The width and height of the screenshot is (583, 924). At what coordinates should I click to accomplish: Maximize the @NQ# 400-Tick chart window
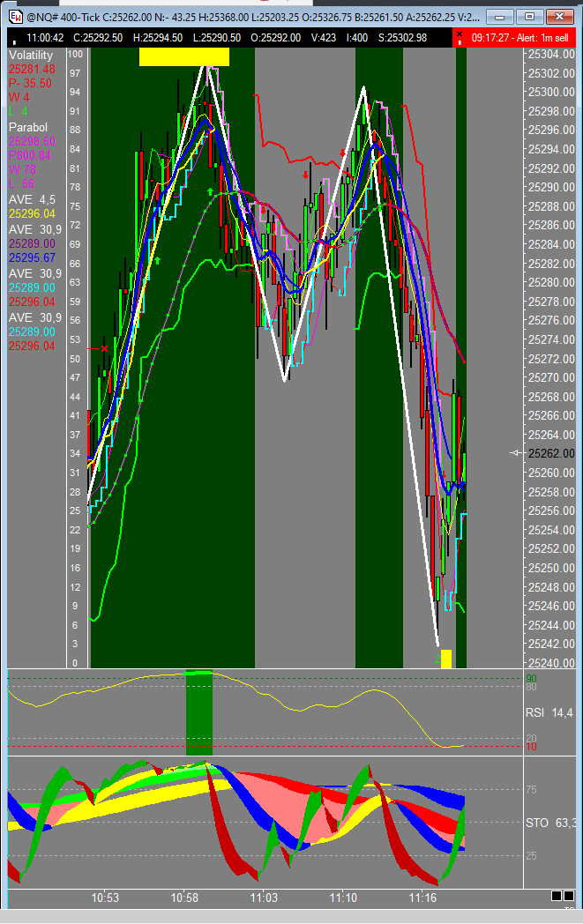pos(529,16)
